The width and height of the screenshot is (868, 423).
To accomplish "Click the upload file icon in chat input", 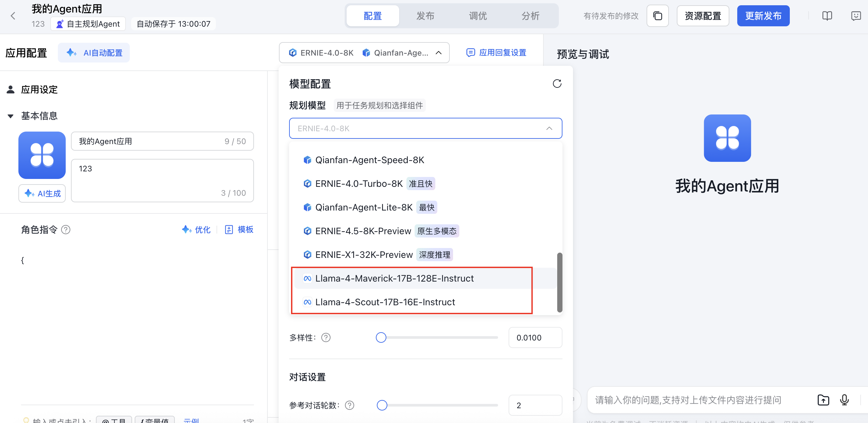I will pyautogui.click(x=823, y=400).
